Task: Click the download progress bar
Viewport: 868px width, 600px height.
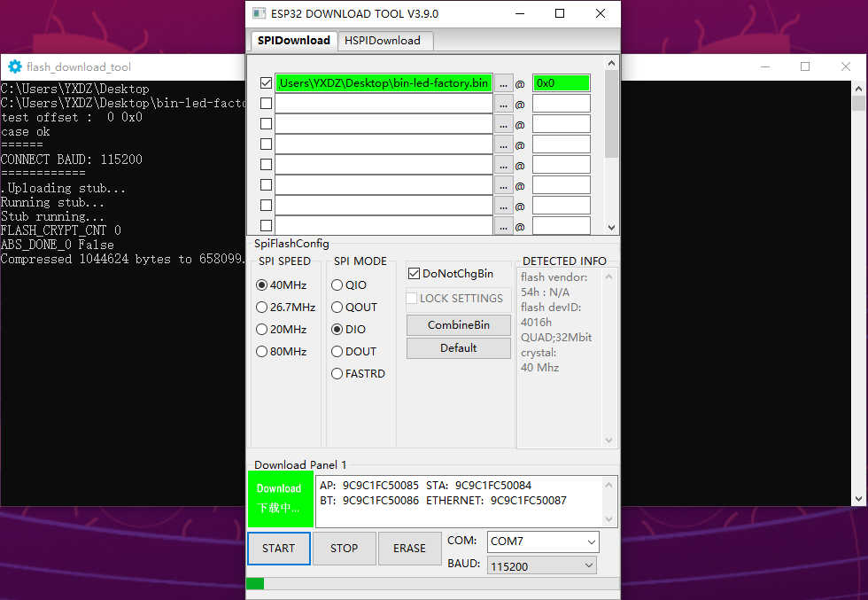Action: tap(433, 583)
